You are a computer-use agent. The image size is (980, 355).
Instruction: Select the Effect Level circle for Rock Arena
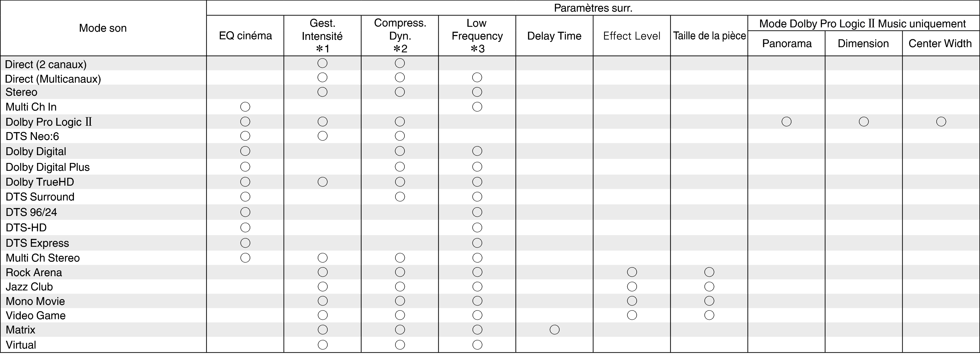pos(632,272)
